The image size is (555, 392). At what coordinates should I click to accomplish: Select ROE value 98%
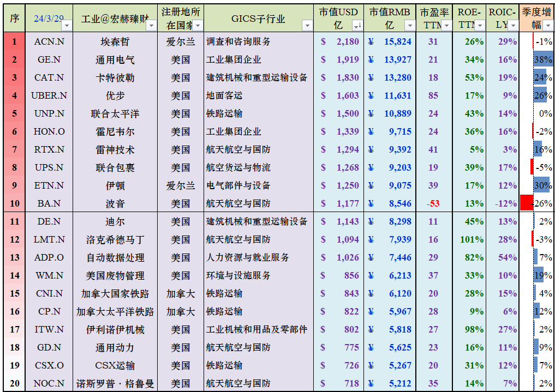[474, 329]
